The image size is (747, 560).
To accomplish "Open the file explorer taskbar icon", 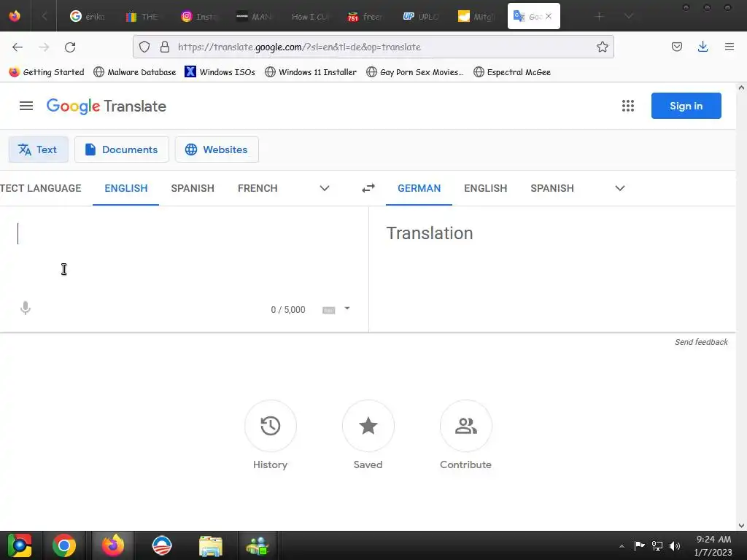I will click(211, 545).
